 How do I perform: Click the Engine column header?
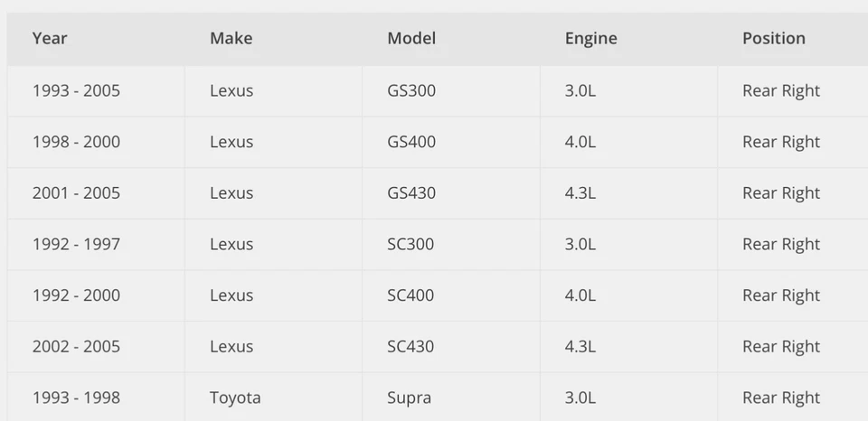tap(590, 38)
